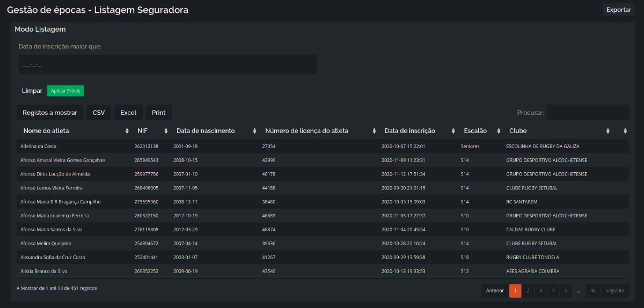
Task: Click club ESCOLINHA DE RUGBY DA GALIZA
Action: click(543, 146)
